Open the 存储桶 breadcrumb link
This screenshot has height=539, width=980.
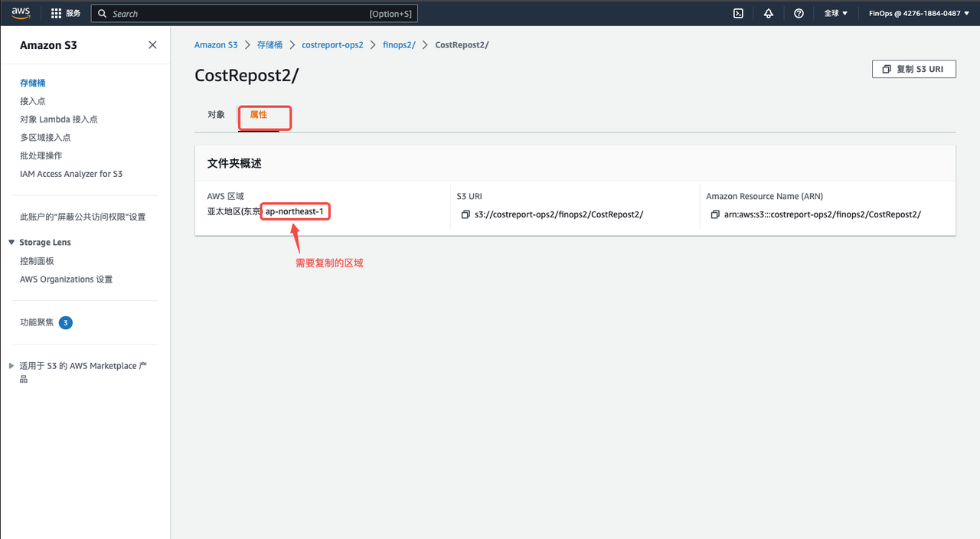(270, 45)
